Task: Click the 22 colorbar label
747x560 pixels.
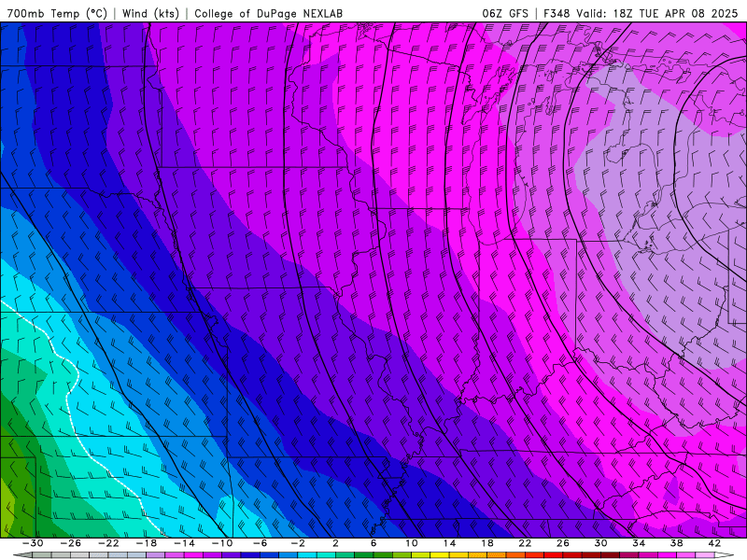Action: click(x=525, y=543)
